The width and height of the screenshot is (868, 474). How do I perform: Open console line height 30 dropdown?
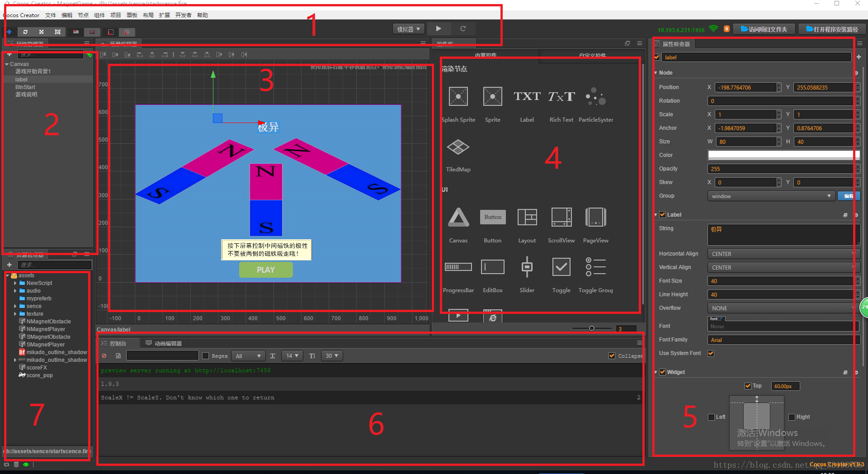(332, 356)
